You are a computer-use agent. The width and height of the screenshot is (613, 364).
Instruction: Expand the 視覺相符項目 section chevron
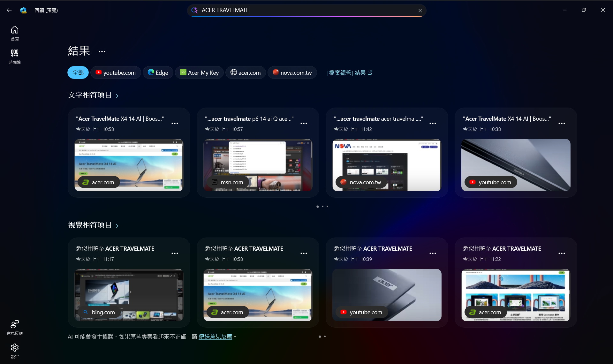[x=117, y=225]
